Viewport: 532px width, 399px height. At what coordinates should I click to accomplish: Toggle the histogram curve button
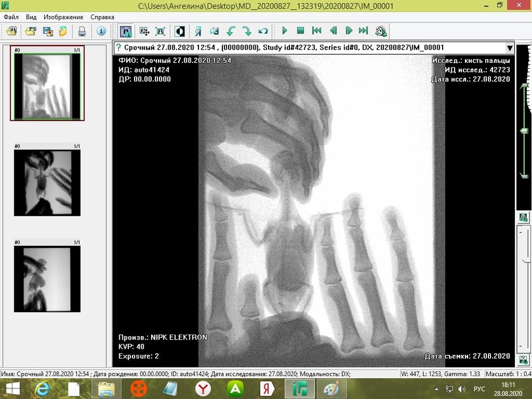coord(523,217)
